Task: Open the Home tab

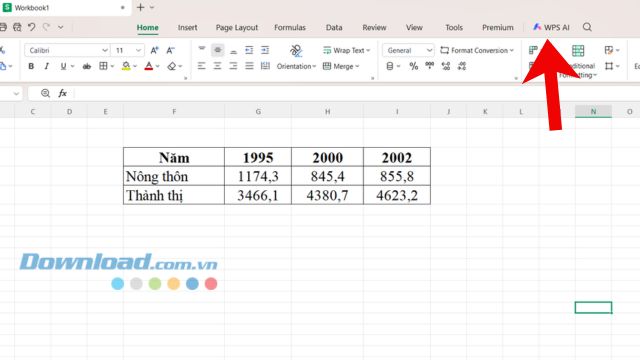Action: click(x=147, y=27)
